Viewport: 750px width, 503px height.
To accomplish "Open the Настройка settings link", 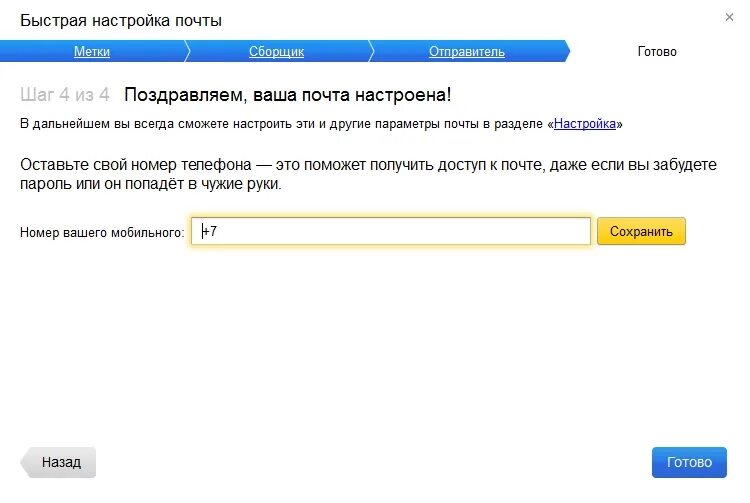I will [585, 124].
